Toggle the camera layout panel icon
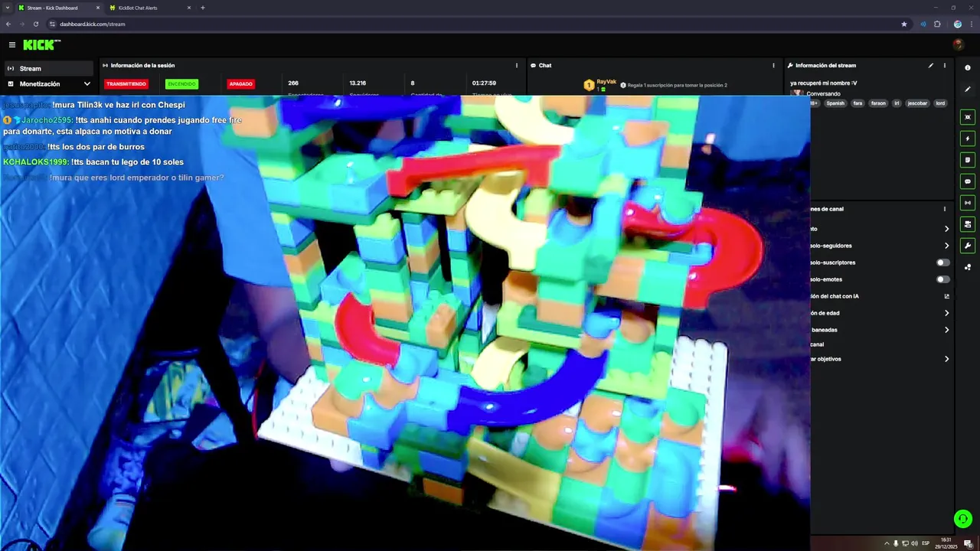The image size is (980, 551). [x=968, y=224]
